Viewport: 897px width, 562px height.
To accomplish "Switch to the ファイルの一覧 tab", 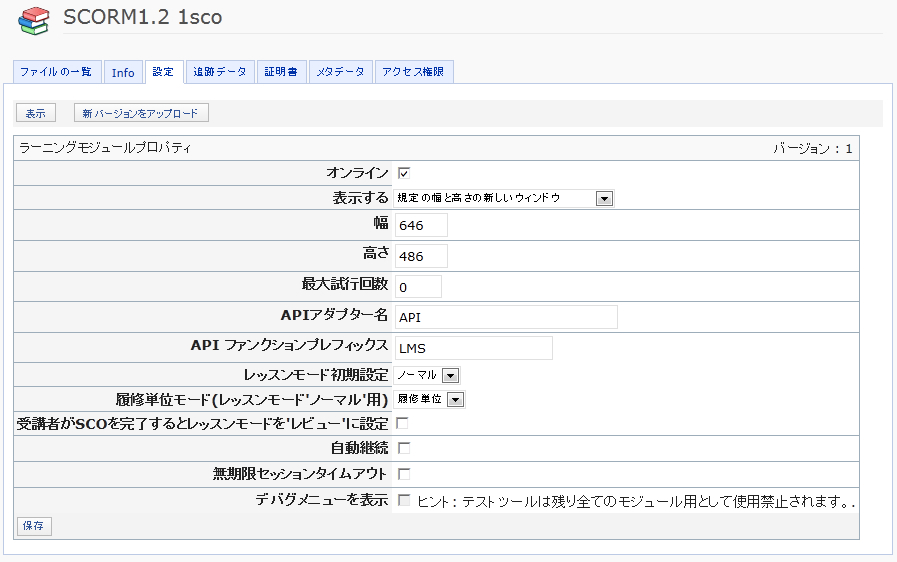I will click(x=56, y=72).
